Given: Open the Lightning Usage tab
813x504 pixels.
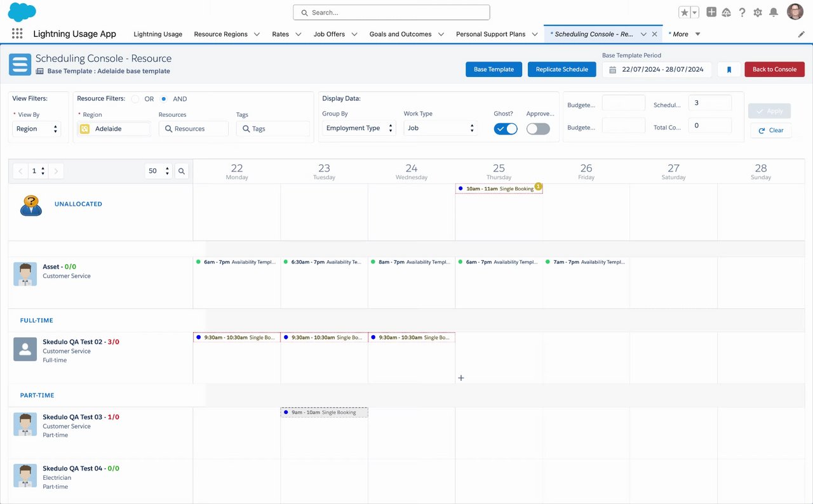Looking at the screenshot, I should point(158,34).
